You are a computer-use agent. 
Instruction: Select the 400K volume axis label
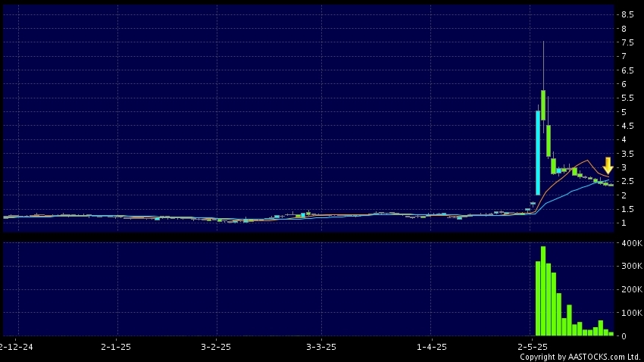click(x=632, y=243)
